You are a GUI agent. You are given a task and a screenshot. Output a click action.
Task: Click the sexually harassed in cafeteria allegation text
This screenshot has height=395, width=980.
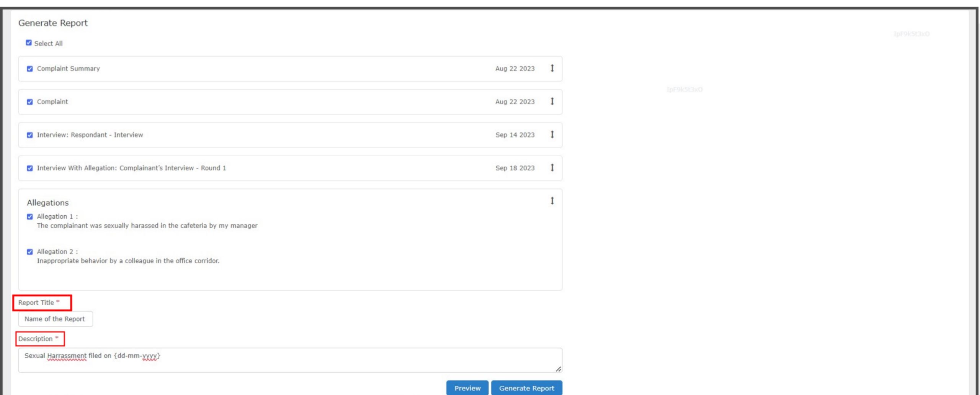click(x=147, y=226)
